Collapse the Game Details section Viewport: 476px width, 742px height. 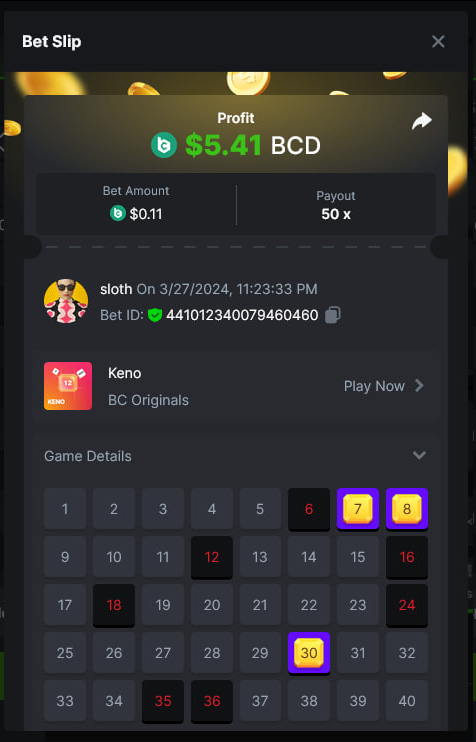[419, 455]
